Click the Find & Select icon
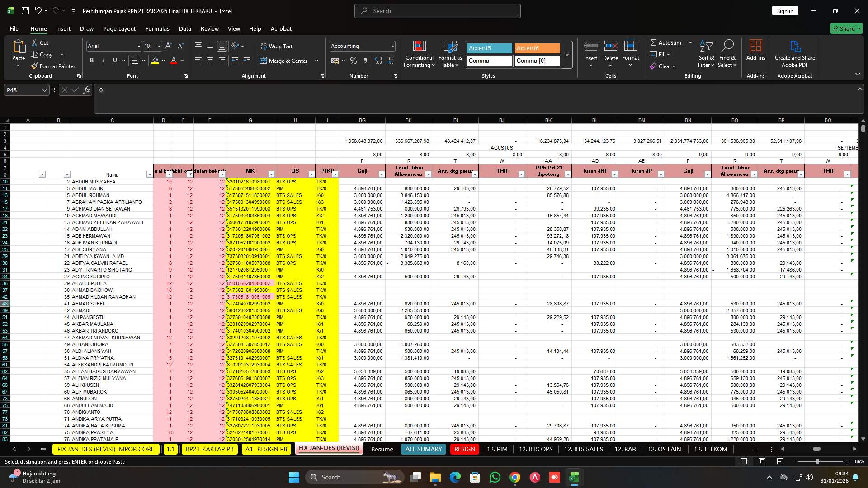 (x=727, y=53)
